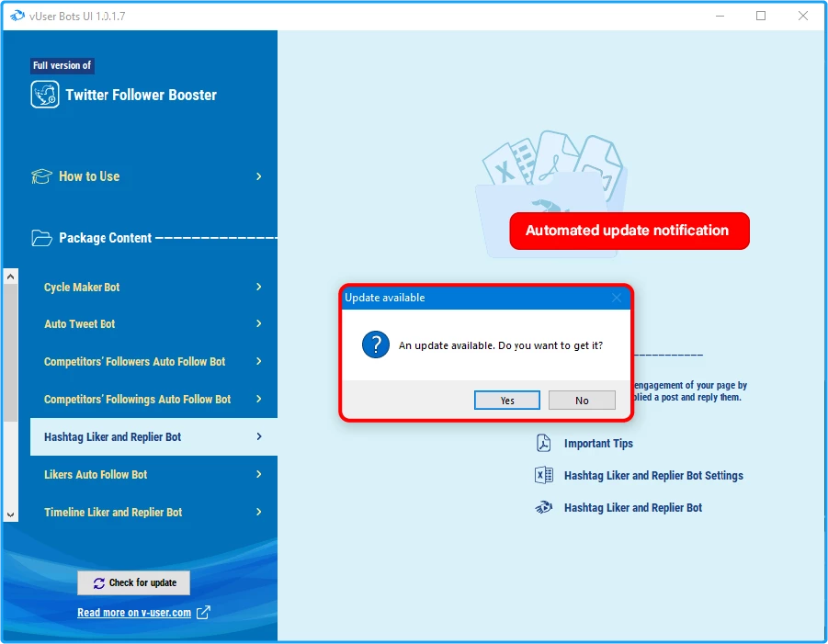Open the Important Tips document link
The height and width of the screenshot is (644, 828).
(598, 443)
